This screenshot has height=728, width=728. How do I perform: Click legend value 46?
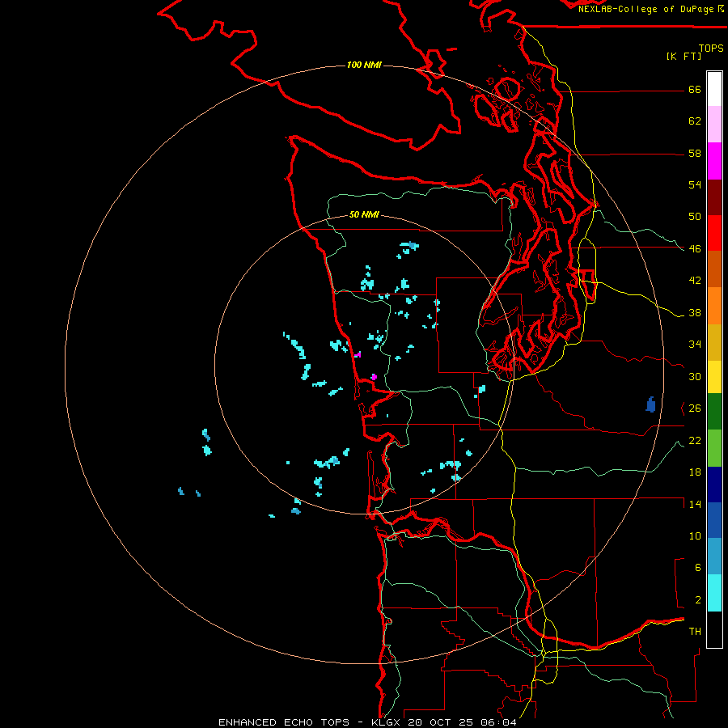point(695,249)
